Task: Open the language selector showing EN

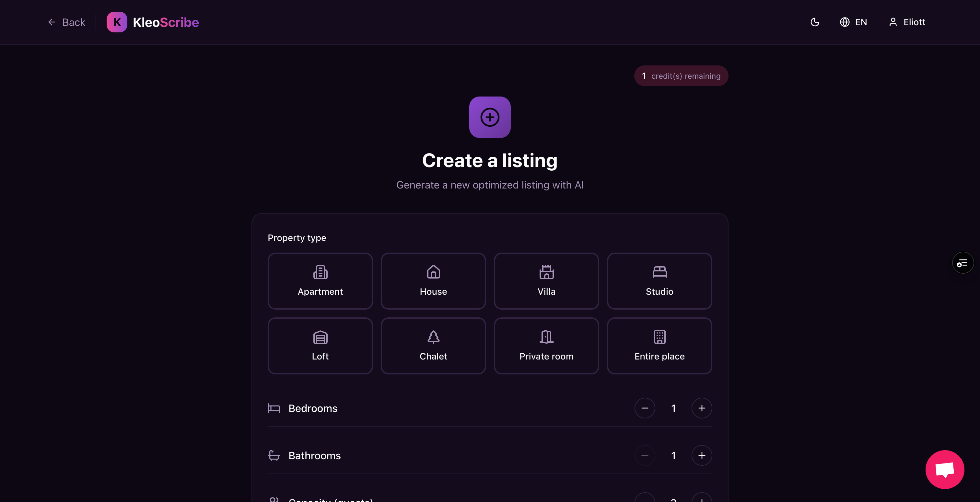Action: (853, 22)
